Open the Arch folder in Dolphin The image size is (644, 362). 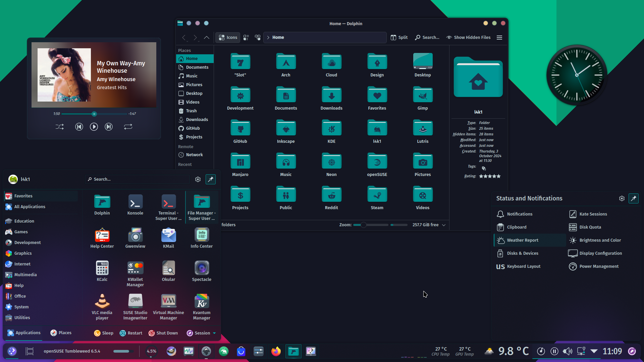click(286, 65)
